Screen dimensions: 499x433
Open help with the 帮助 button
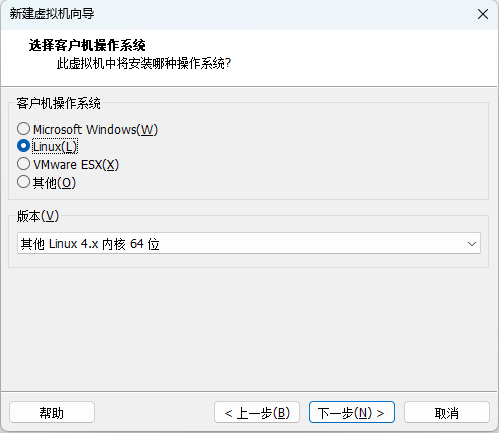pyautogui.click(x=52, y=413)
